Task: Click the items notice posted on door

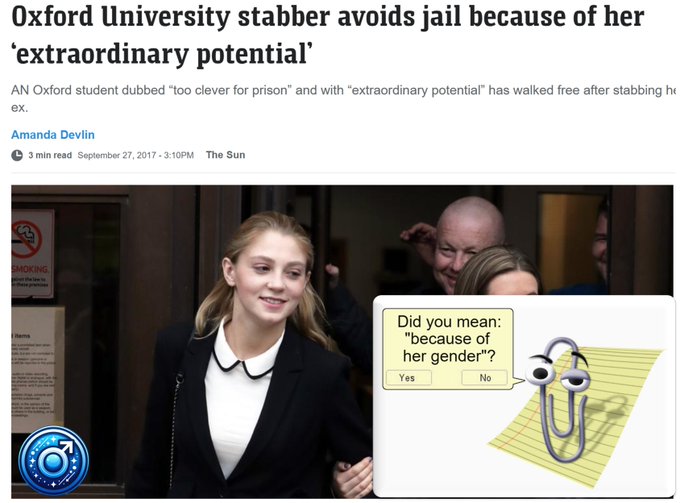Action: pos(37,369)
